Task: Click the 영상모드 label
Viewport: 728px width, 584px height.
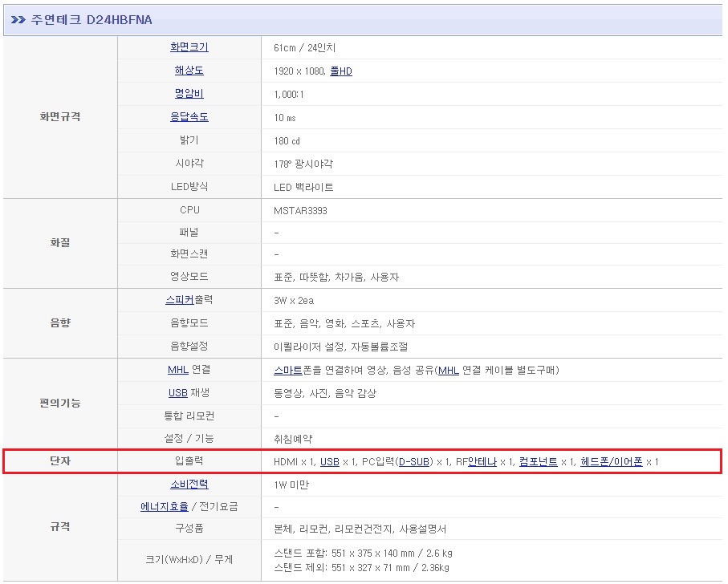Action: [189, 277]
